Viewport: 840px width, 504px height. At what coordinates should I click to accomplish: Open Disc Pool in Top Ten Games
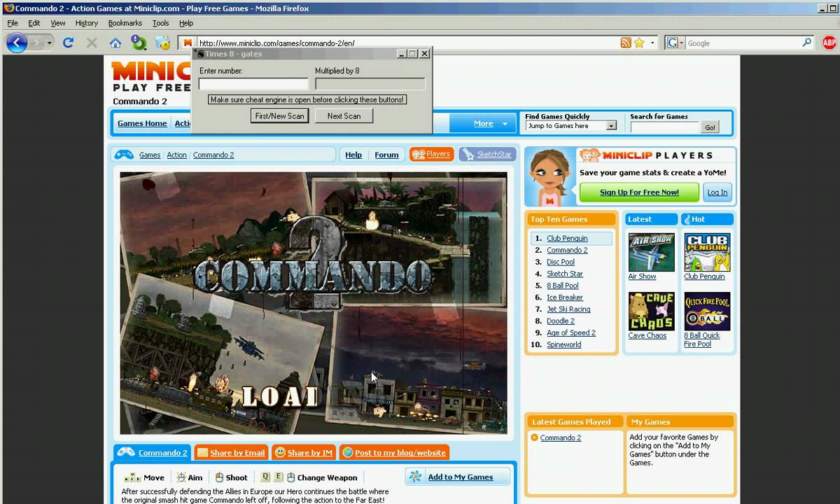pyautogui.click(x=561, y=262)
